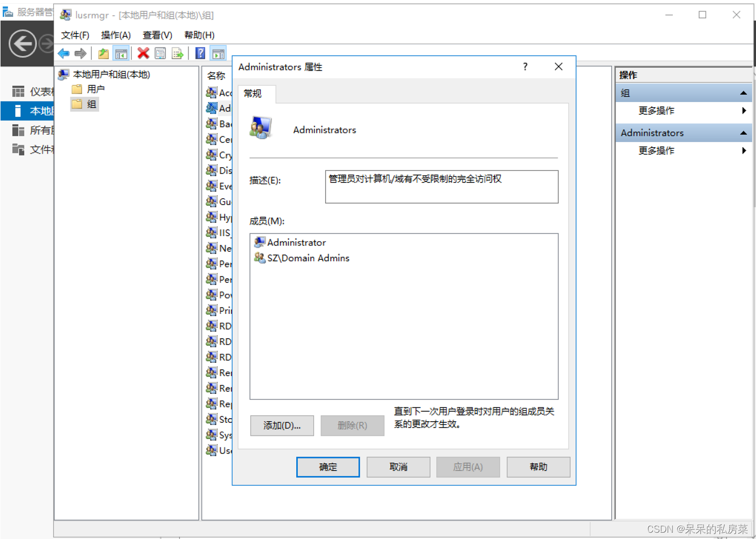Viewport: 756px width, 539px height.
Task: Select the Eve... group entry in list
Action: [x=219, y=186]
